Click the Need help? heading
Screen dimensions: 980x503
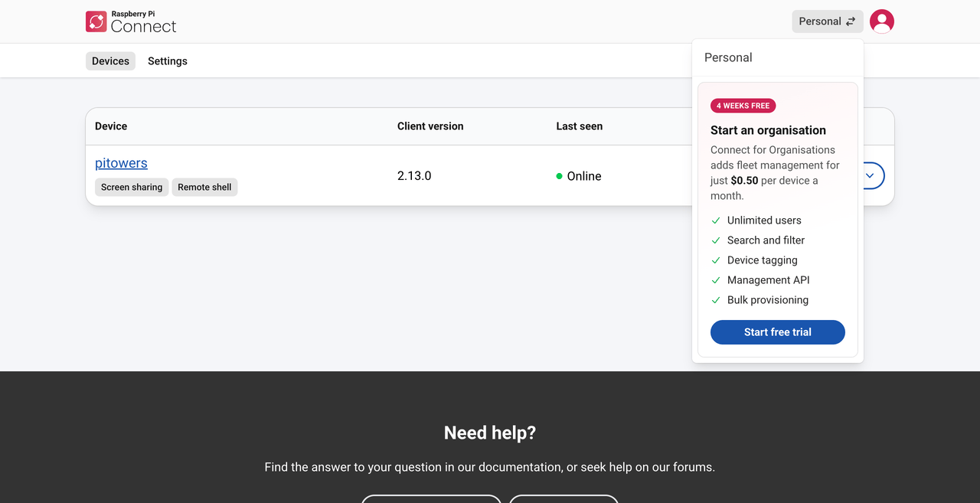point(490,433)
